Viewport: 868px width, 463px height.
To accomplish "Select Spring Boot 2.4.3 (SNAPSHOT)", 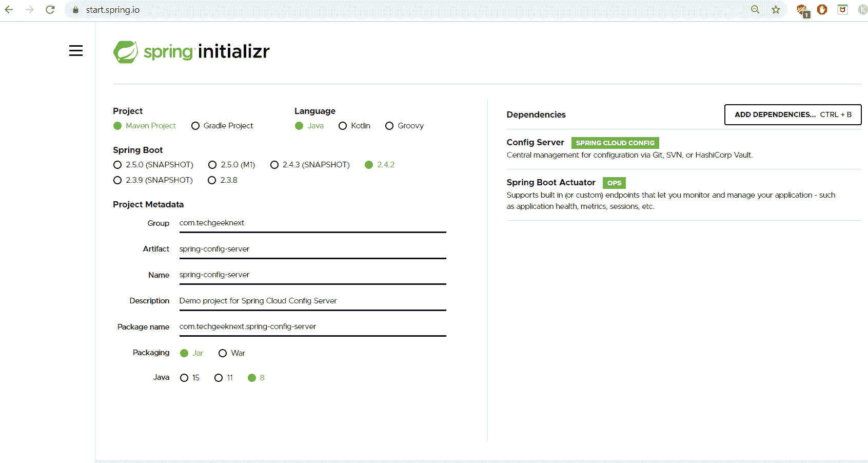I will (310, 165).
